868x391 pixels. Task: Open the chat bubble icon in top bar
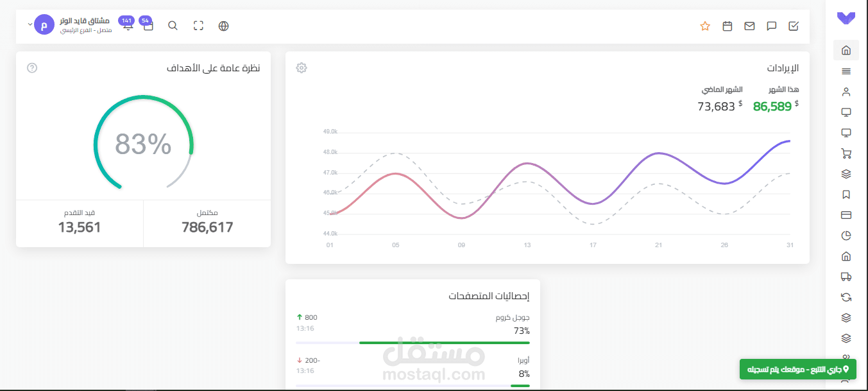(772, 26)
